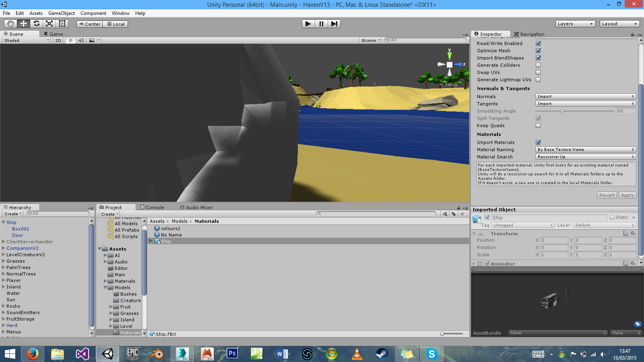Toggle Import BlendShapes checkbox
Viewport: 644px width, 362px height.
538,58
